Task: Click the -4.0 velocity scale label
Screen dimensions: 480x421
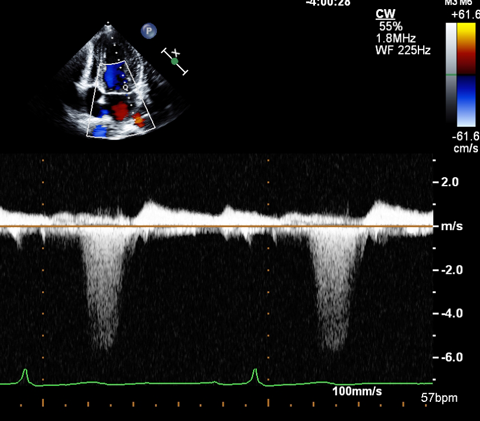Action: click(452, 313)
